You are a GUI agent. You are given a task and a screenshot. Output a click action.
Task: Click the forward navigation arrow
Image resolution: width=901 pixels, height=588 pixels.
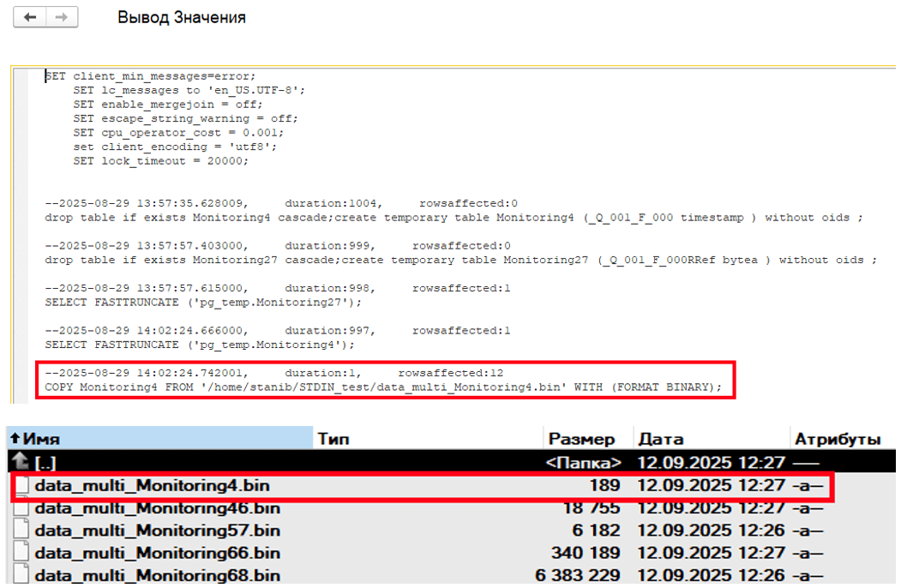61,17
